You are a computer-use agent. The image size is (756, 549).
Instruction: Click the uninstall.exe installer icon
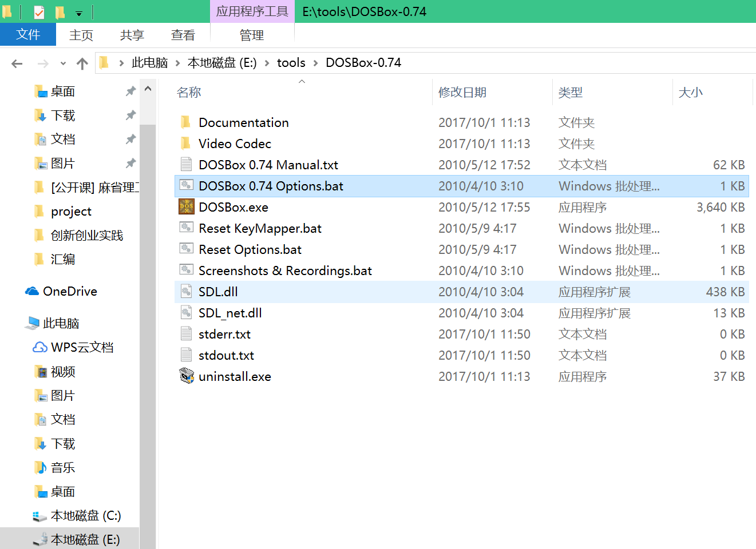click(187, 376)
